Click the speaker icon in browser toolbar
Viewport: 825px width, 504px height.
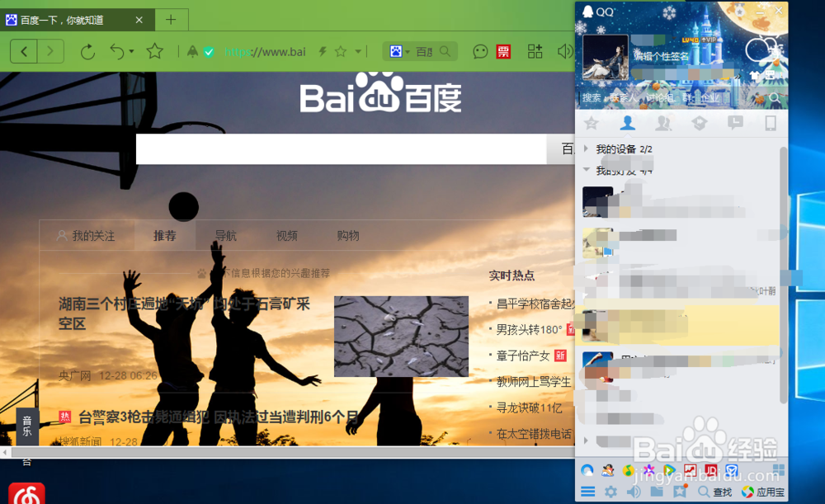pyautogui.click(x=565, y=52)
